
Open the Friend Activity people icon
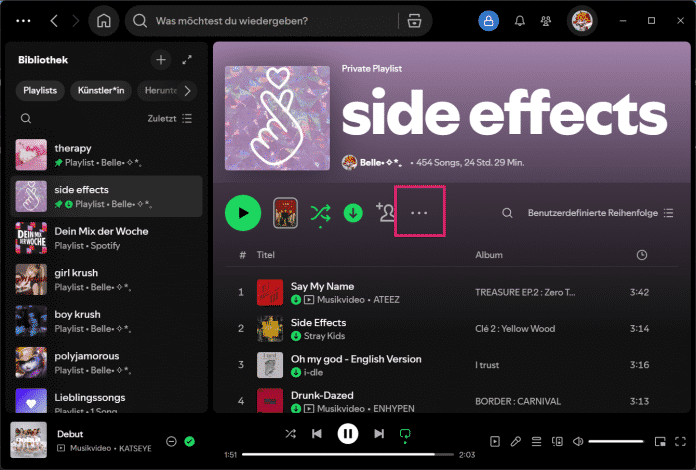point(545,21)
